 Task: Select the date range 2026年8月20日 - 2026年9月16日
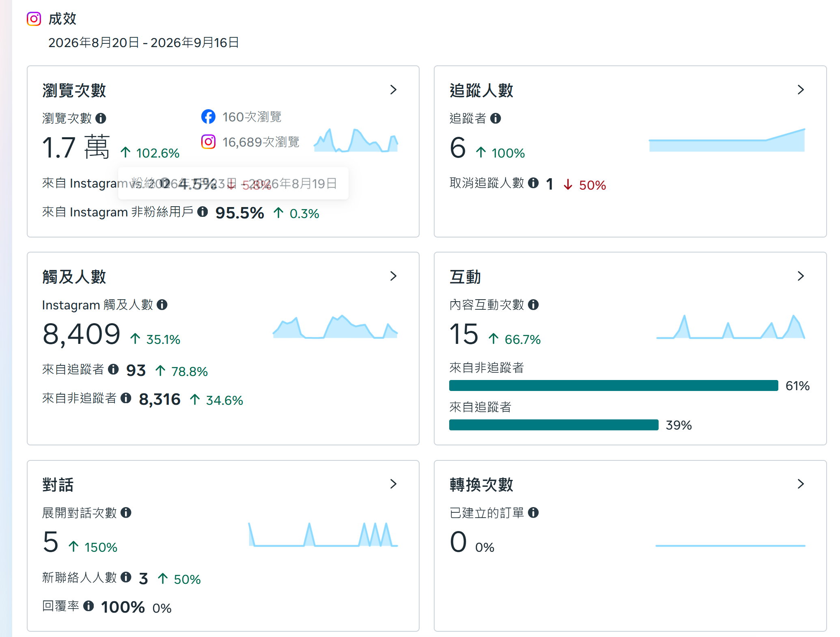tap(144, 43)
